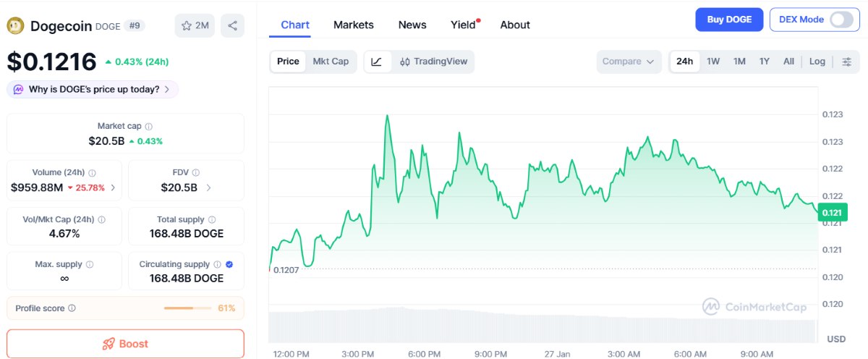
Task: Click Market cap info icon
Action: tap(149, 126)
